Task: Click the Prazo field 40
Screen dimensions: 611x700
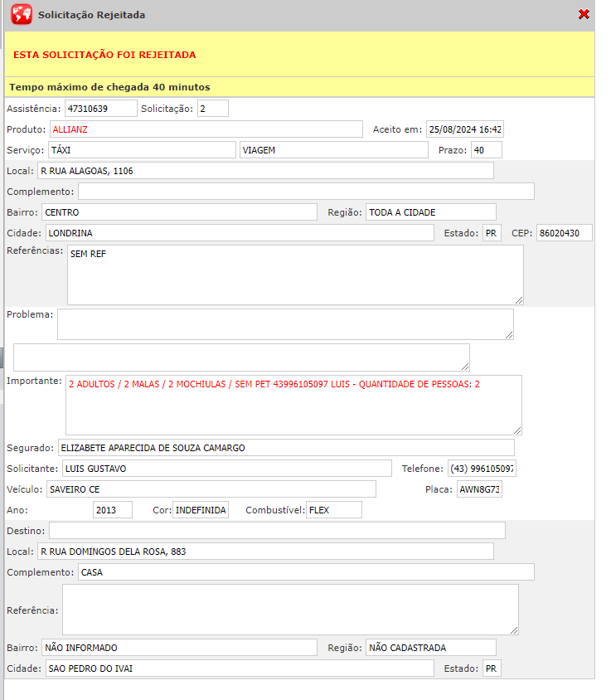Action: click(x=487, y=150)
